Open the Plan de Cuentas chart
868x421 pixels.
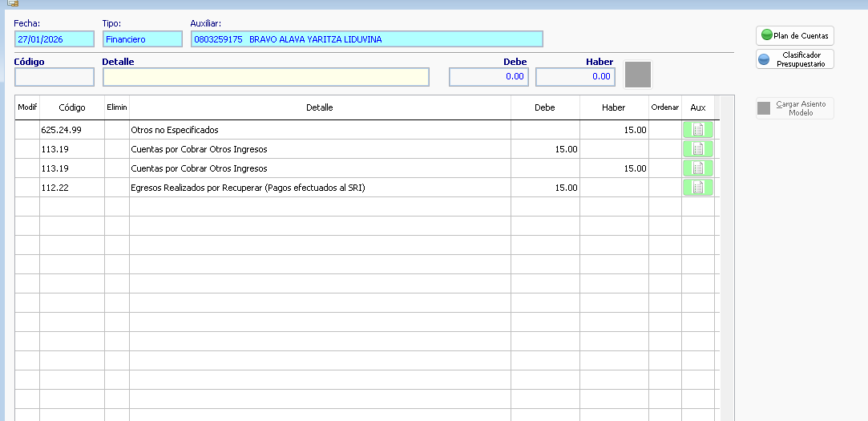(x=794, y=35)
